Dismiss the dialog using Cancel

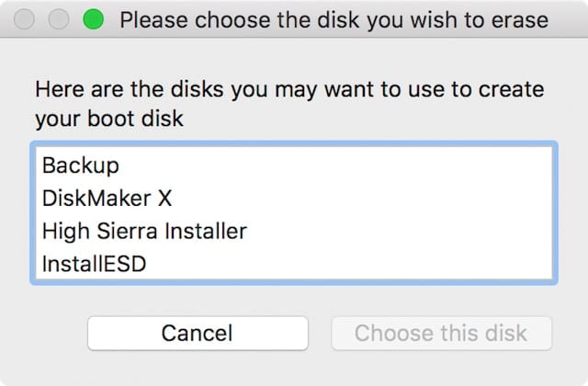point(197,333)
